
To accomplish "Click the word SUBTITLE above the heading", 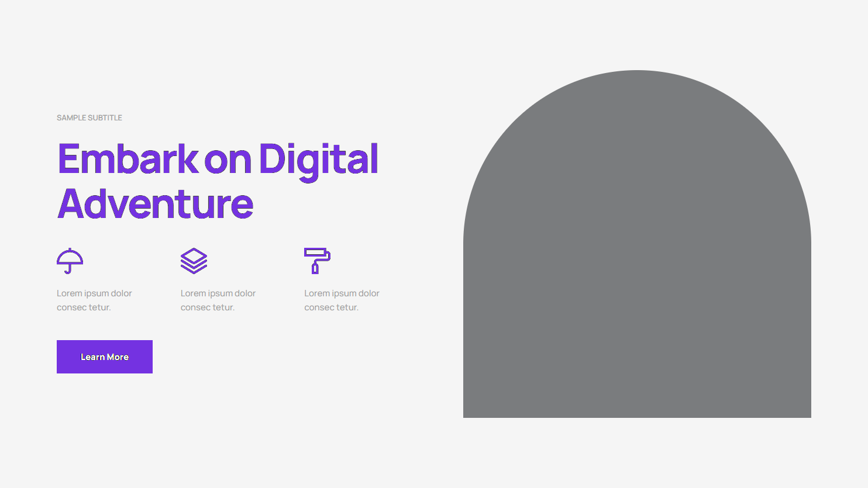I will coord(105,118).
